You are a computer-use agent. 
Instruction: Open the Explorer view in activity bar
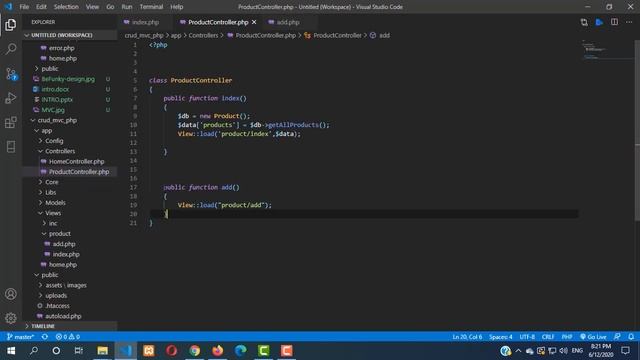(x=11, y=25)
